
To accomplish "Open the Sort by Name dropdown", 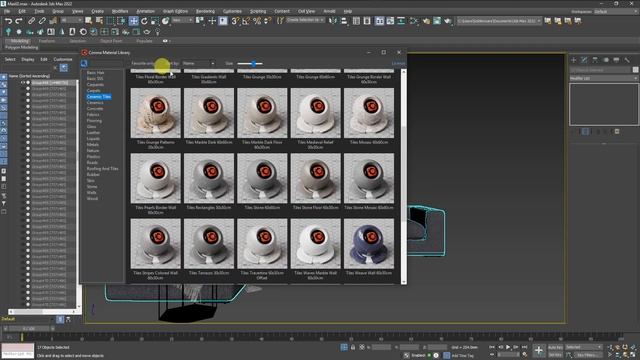I will [198, 63].
